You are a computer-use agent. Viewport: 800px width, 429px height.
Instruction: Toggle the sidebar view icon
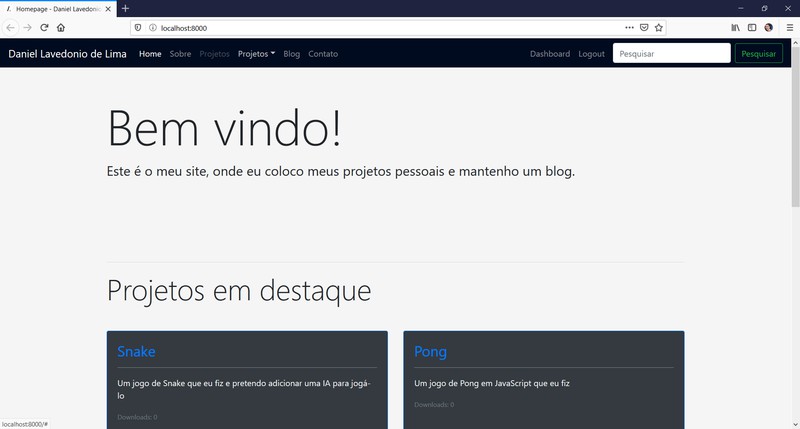click(752, 28)
